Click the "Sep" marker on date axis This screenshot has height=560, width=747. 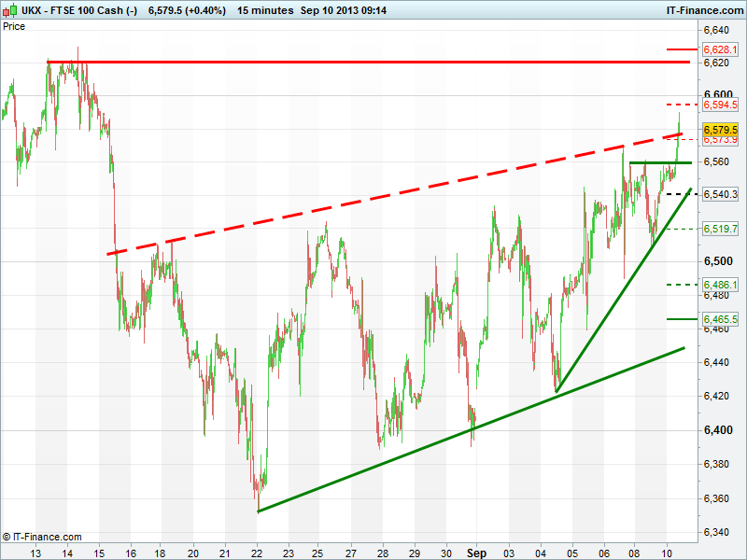point(477,553)
